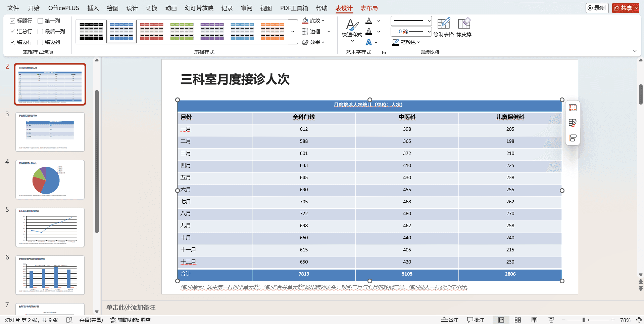Open text outline dropdown arrow
This screenshot has height=324, width=644.
pos(379,32)
